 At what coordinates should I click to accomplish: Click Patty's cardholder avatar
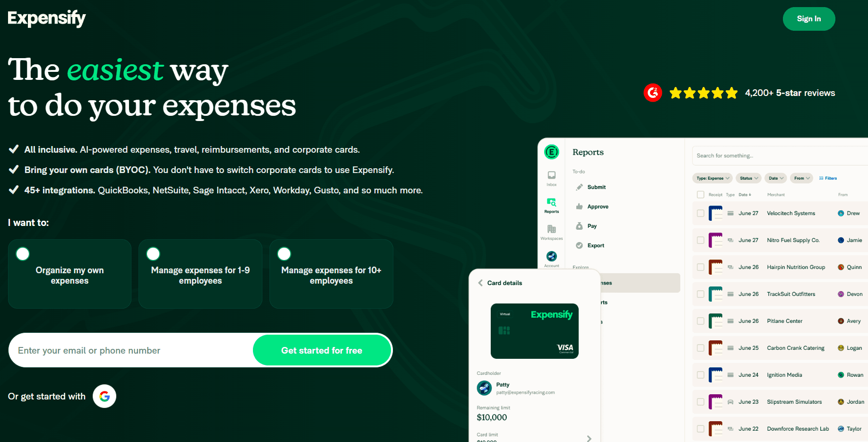(484, 388)
